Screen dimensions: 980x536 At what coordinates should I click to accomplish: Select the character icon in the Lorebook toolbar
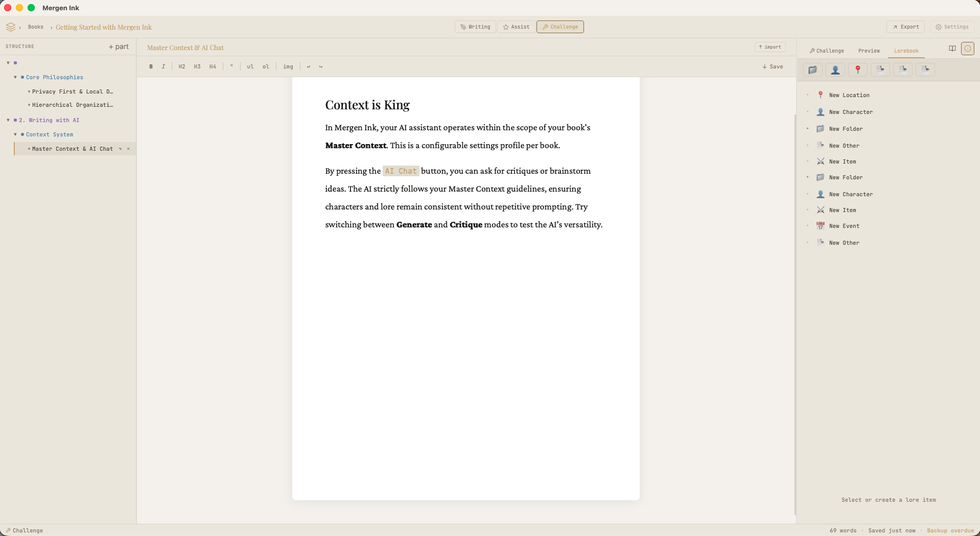click(835, 70)
